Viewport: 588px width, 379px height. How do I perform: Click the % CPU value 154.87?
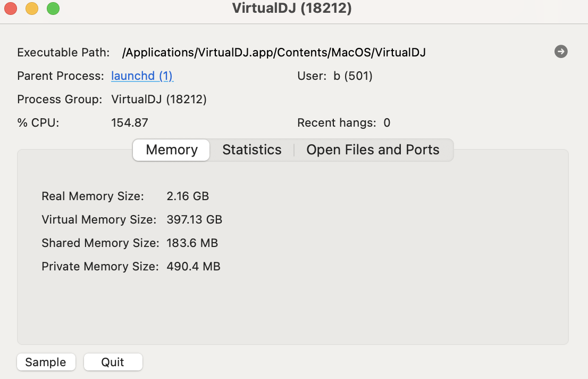pos(130,123)
